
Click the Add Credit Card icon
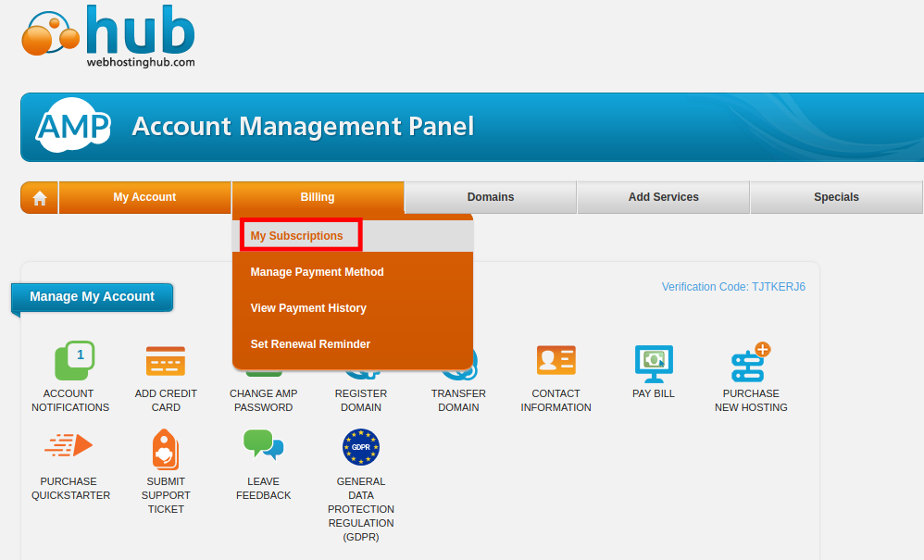tap(166, 362)
